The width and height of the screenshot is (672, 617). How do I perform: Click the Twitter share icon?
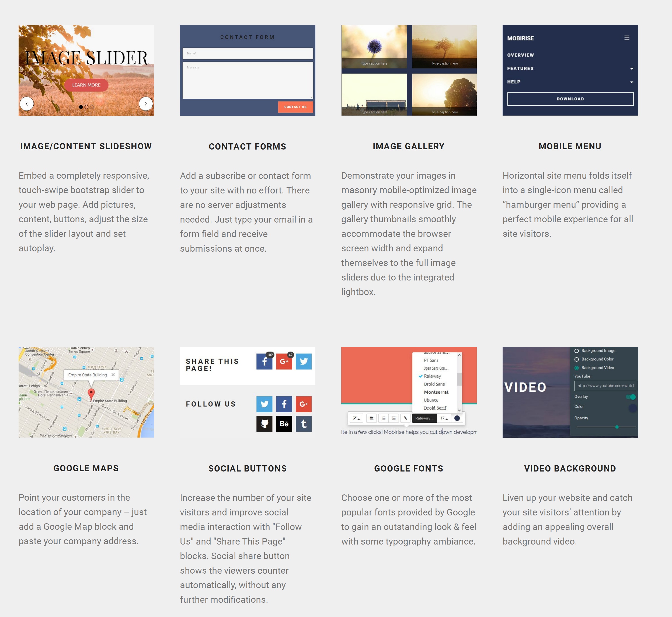[304, 362]
